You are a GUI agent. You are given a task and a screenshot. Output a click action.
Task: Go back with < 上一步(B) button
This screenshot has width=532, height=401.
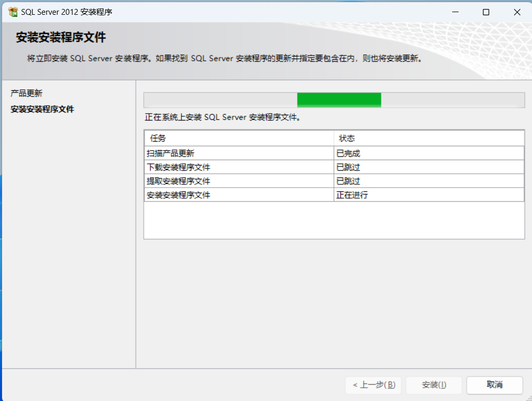point(373,385)
